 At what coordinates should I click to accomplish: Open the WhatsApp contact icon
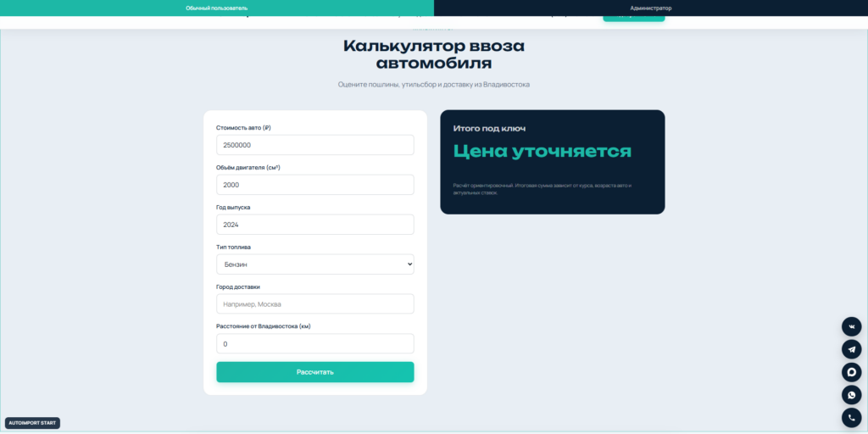click(851, 395)
